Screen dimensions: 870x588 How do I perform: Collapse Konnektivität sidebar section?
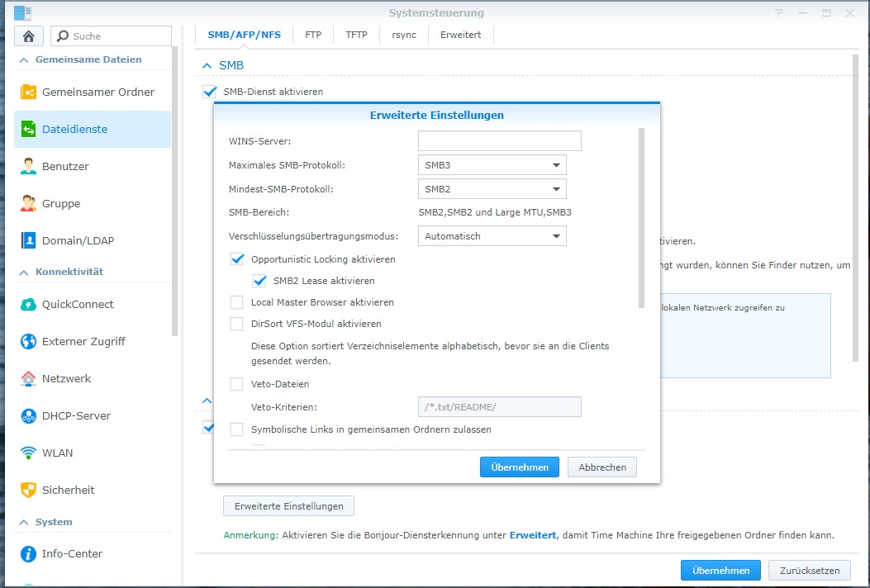pyautogui.click(x=24, y=273)
